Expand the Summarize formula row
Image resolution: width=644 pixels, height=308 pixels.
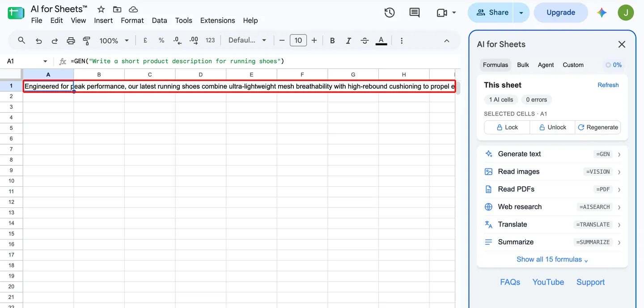pos(553,242)
